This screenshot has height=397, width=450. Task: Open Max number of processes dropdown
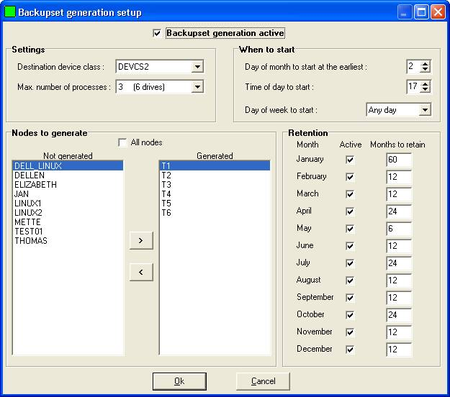pyautogui.click(x=197, y=87)
